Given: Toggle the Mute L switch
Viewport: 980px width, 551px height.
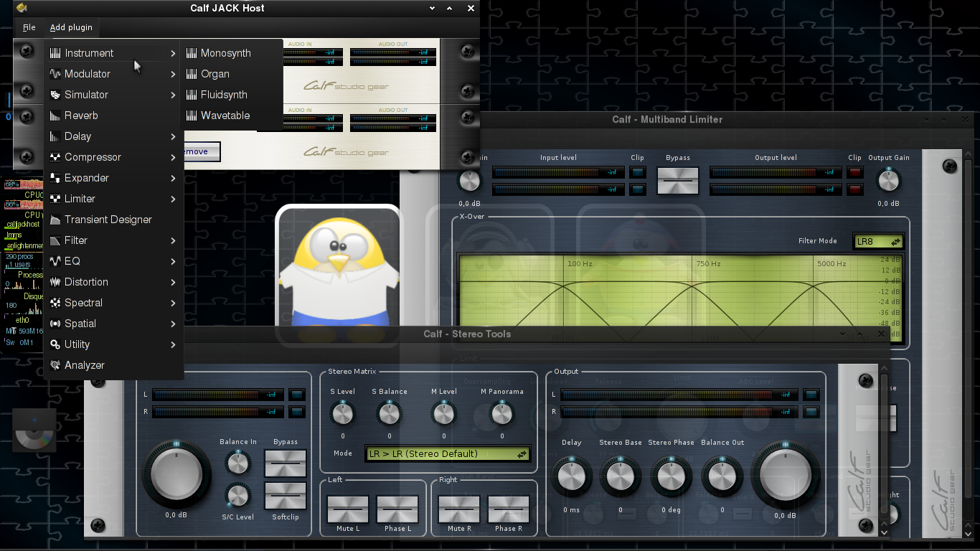Looking at the screenshot, I should [348, 509].
